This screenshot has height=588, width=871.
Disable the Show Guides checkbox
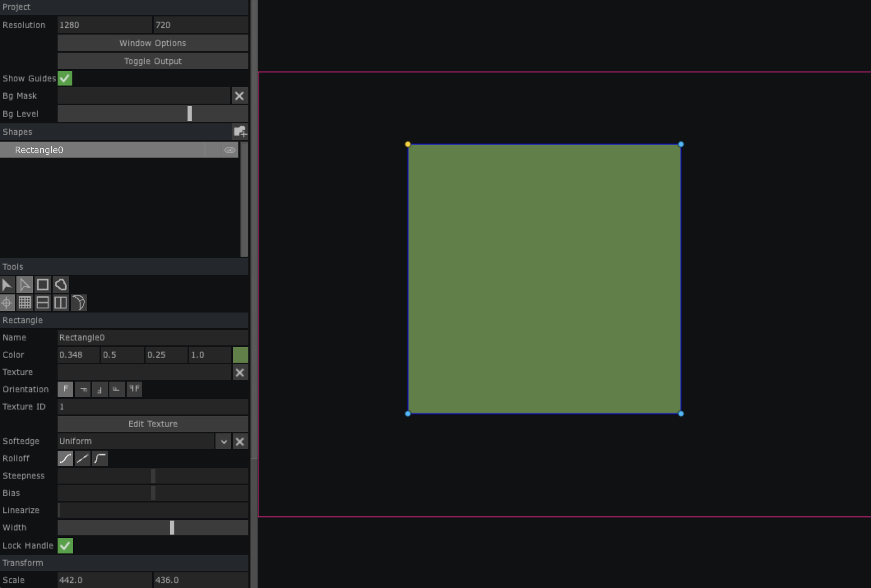(65, 78)
